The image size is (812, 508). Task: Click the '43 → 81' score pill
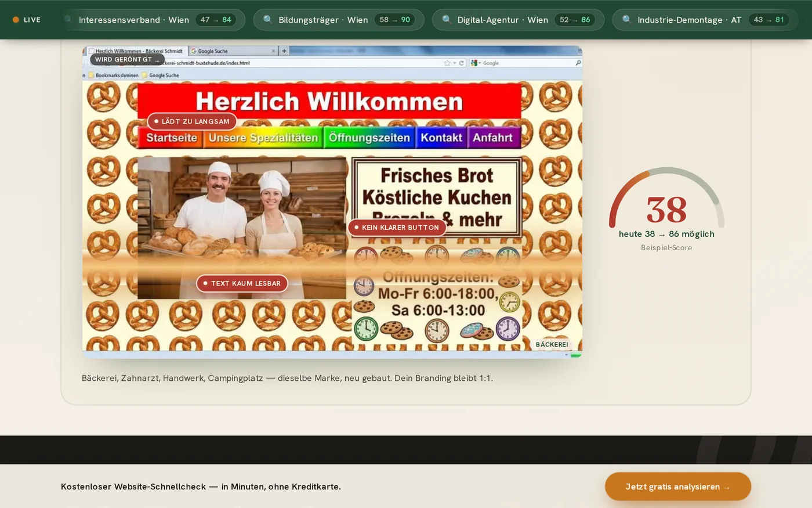coord(768,20)
